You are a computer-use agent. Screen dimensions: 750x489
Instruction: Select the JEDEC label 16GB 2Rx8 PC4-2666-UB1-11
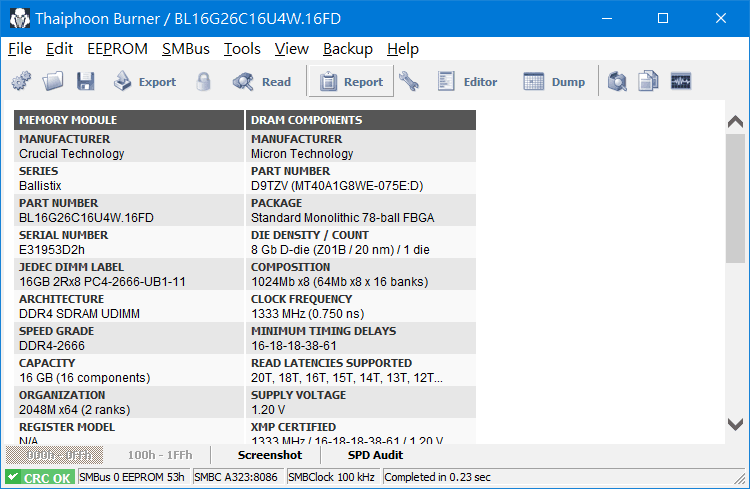tap(102, 282)
